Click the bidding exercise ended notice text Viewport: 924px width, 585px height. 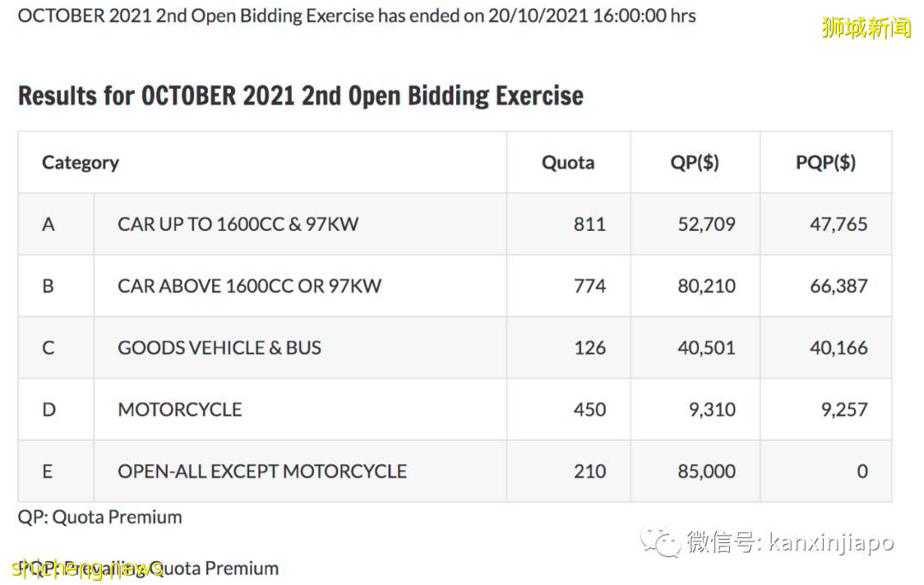click(357, 15)
